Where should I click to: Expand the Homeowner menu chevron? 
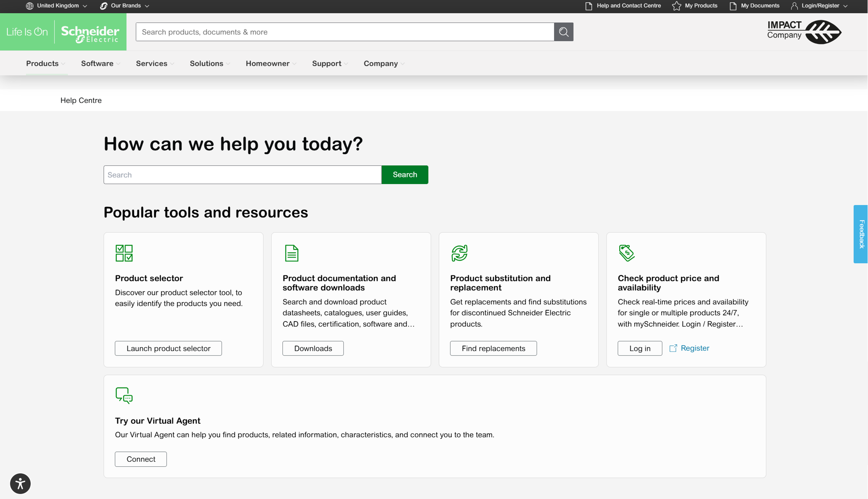[294, 64]
